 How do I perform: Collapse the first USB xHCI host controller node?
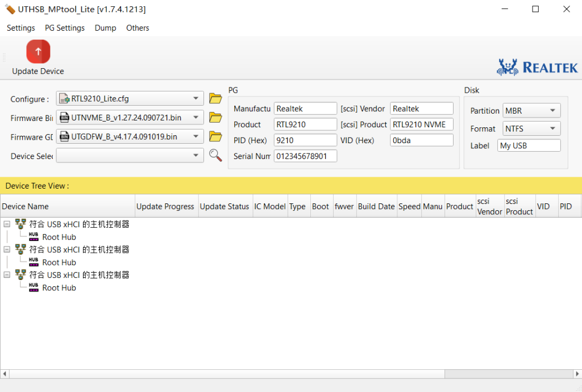pos(7,224)
